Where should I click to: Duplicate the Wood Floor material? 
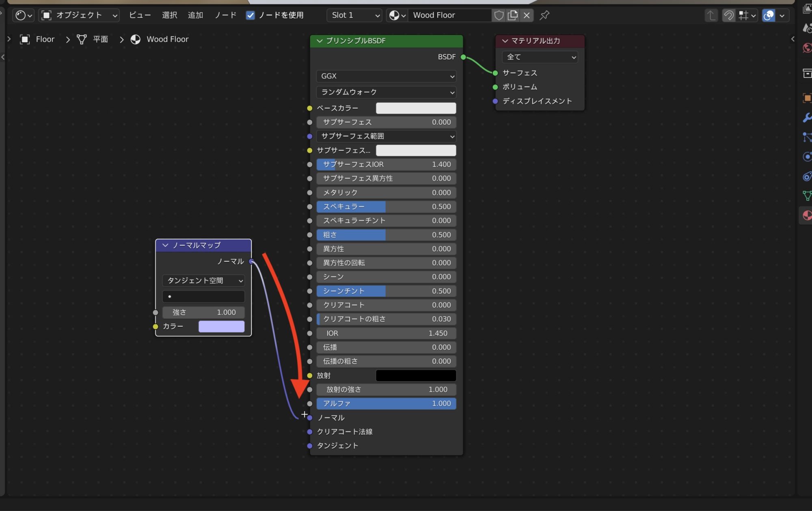pyautogui.click(x=513, y=15)
